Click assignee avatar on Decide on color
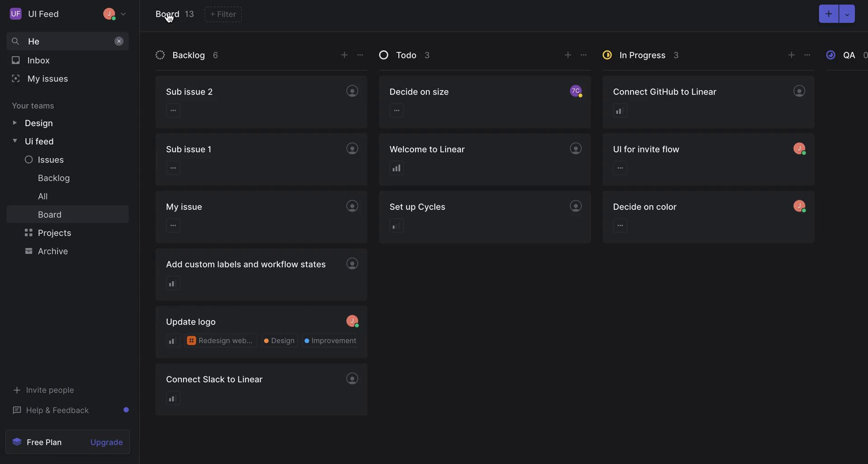 799,206
